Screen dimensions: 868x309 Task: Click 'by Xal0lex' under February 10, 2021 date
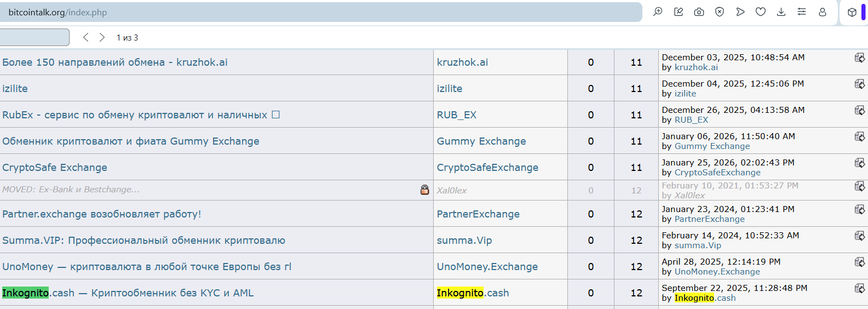point(689,195)
